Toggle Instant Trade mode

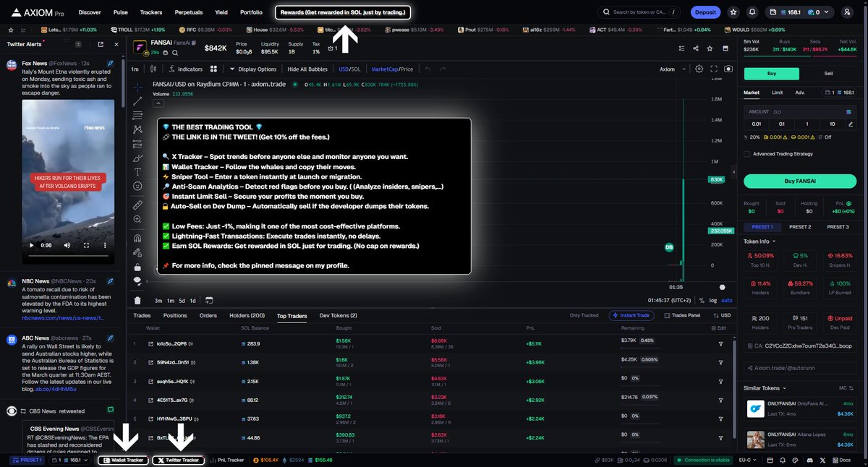633,315
